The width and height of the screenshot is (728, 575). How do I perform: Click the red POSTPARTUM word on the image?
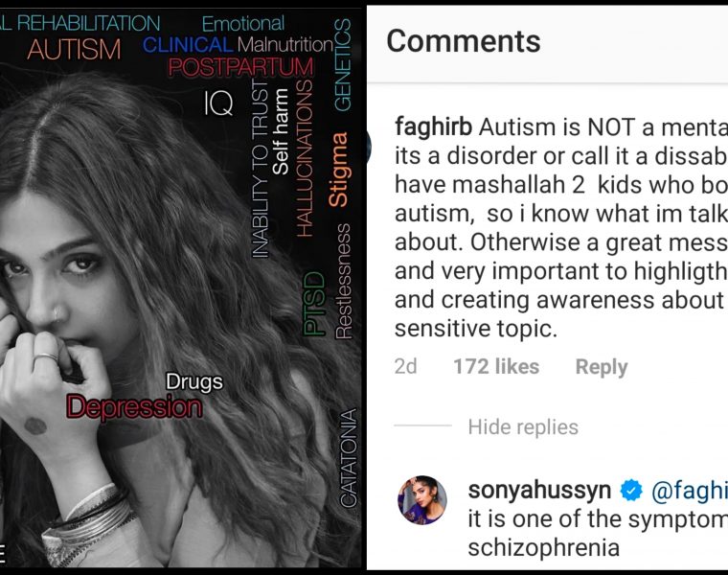tap(240, 68)
